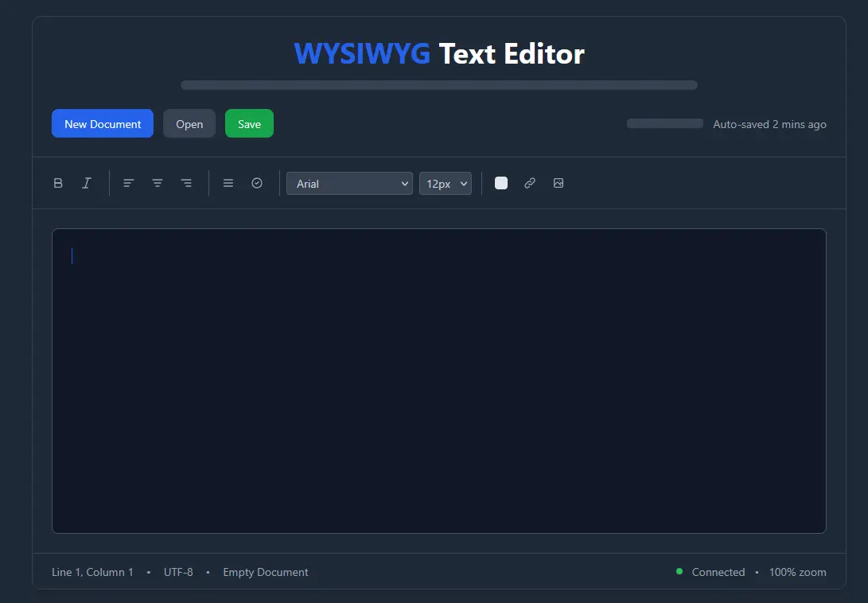Screen dimensions: 868x603
Task: Toggle bold formatting
Action: click(58, 183)
